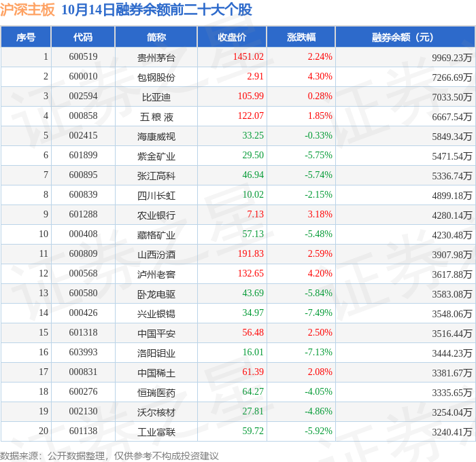Click stock name 海康威视
Image resolution: width=476 pixels, height=462 pixels.
point(156,136)
